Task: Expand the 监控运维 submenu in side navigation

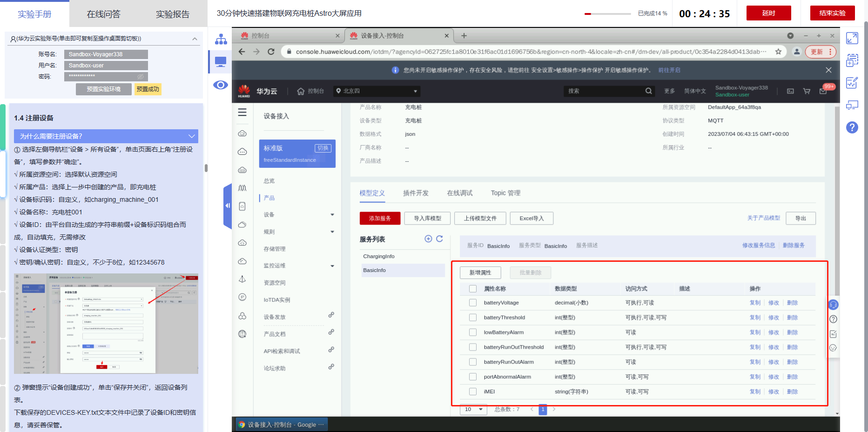Action: [x=332, y=266]
